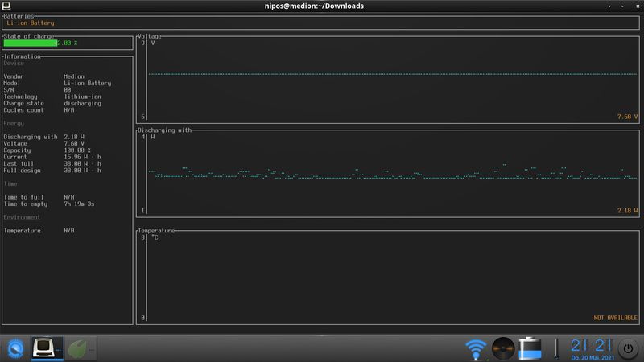The height and width of the screenshot is (362, 644).
Task: Open the battery status tray icon
Action: [x=530, y=349]
